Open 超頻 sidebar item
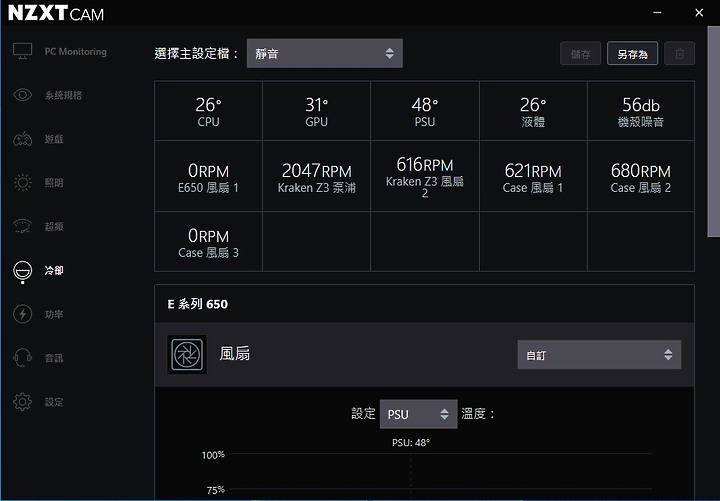Viewport: 720px width, 501px height. (54, 226)
